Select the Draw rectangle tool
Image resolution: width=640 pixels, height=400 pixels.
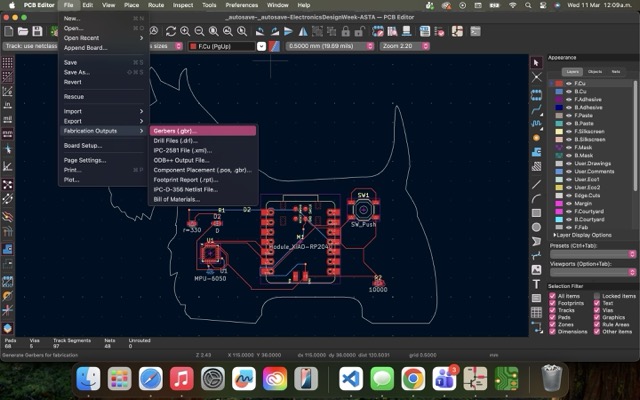536,213
